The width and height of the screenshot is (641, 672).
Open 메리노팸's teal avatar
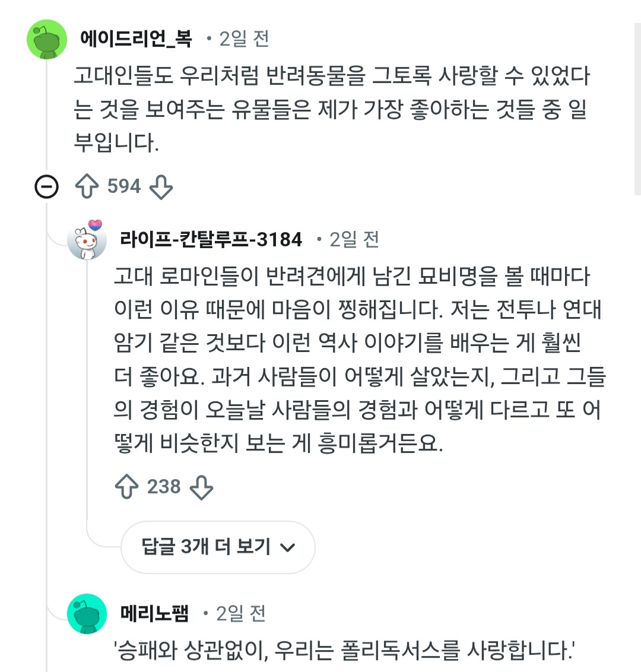pyautogui.click(x=87, y=614)
